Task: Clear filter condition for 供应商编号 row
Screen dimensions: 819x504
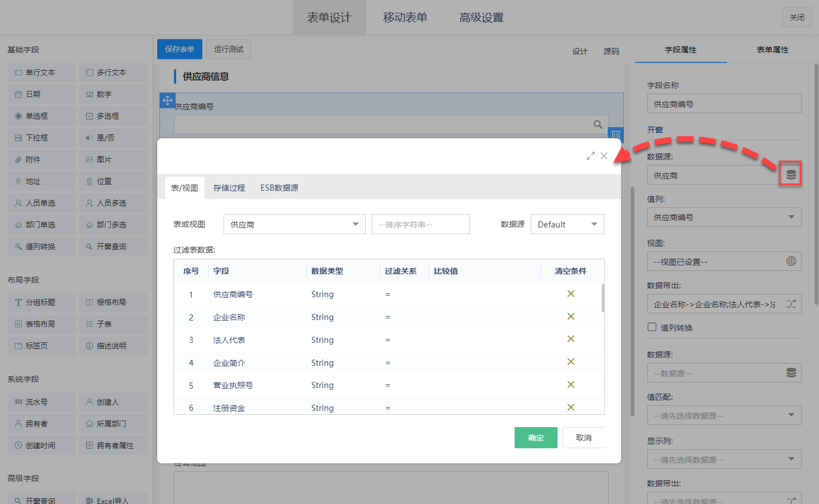Action: click(571, 294)
